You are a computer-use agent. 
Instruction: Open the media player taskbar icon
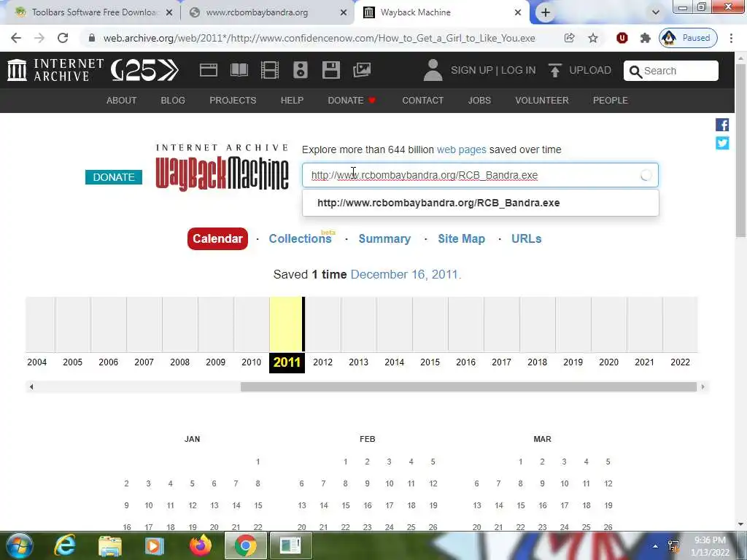click(x=154, y=545)
